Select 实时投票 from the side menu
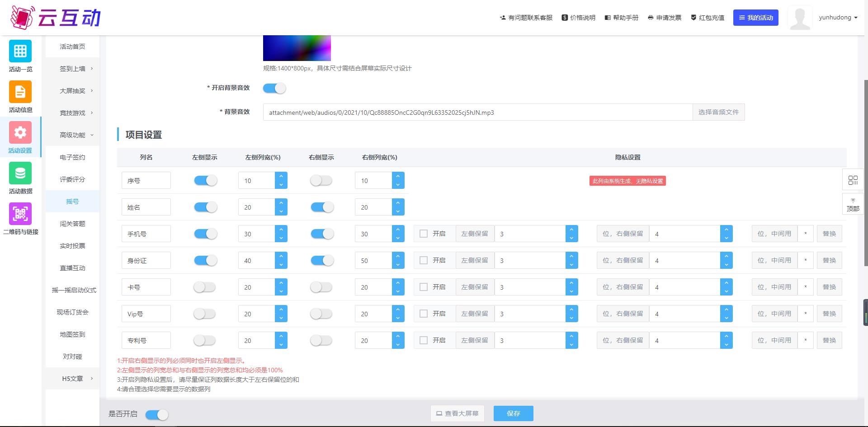This screenshot has height=427, width=868. [72, 246]
